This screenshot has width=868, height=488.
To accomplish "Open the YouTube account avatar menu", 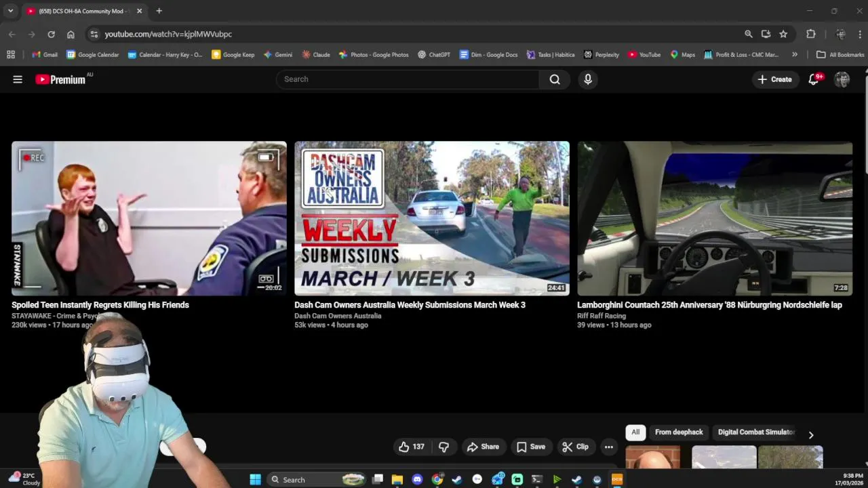I will [842, 79].
